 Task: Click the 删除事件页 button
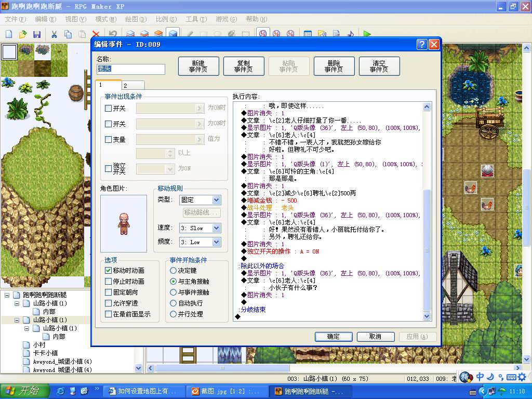tap(334, 66)
